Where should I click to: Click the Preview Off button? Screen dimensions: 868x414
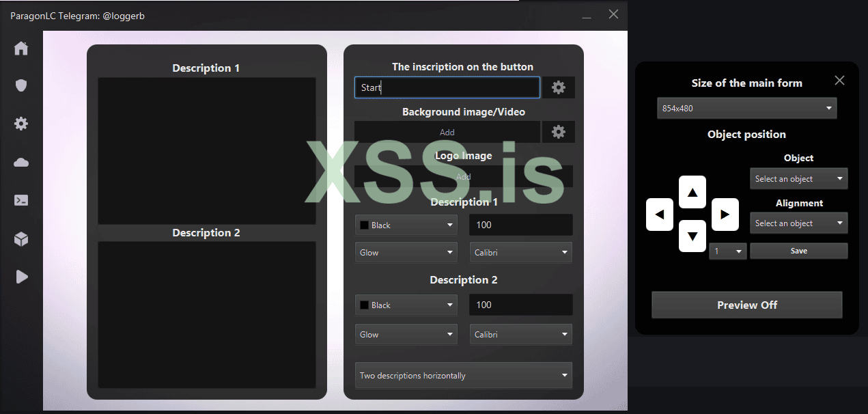(747, 305)
